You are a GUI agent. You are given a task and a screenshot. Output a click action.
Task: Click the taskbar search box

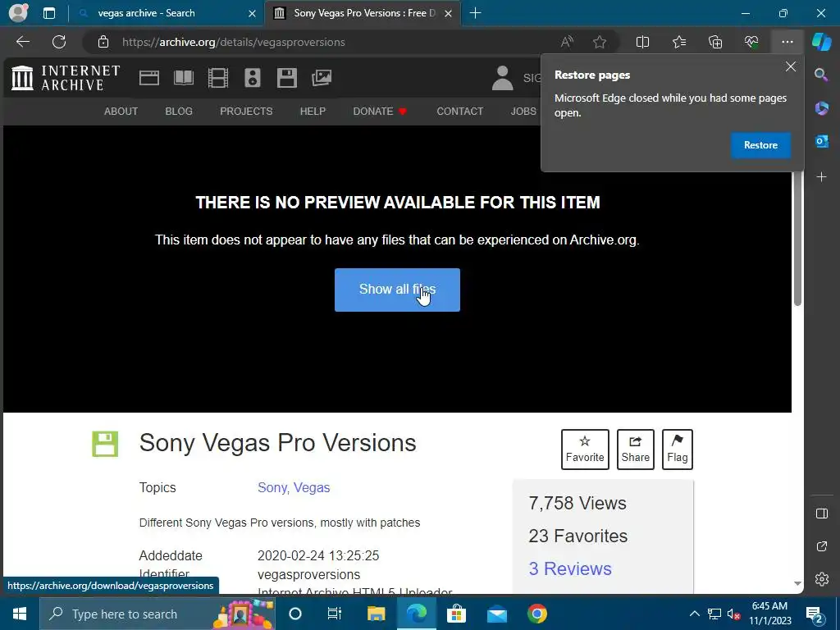pyautogui.click(x=157, y=614)
